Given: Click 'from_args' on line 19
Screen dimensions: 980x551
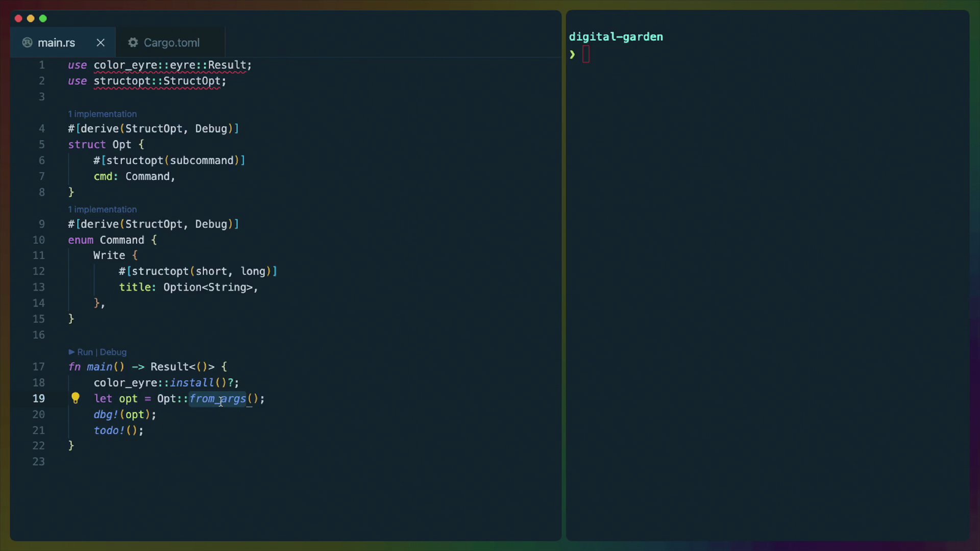Looking at the screenshot, I should coord(218,398).
